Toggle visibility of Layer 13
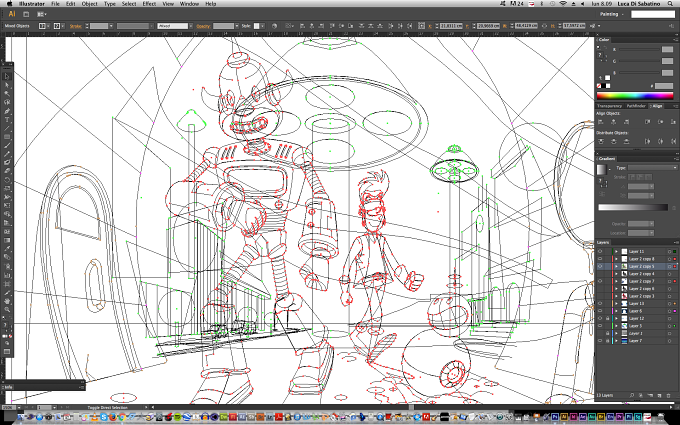The image size is (680, 425). (x=600, y=304)
